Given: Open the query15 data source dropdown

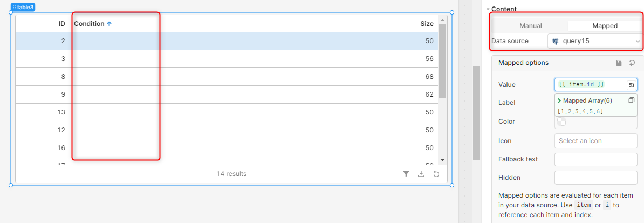Looking at the screenshot, I should (x=595, y=41).
